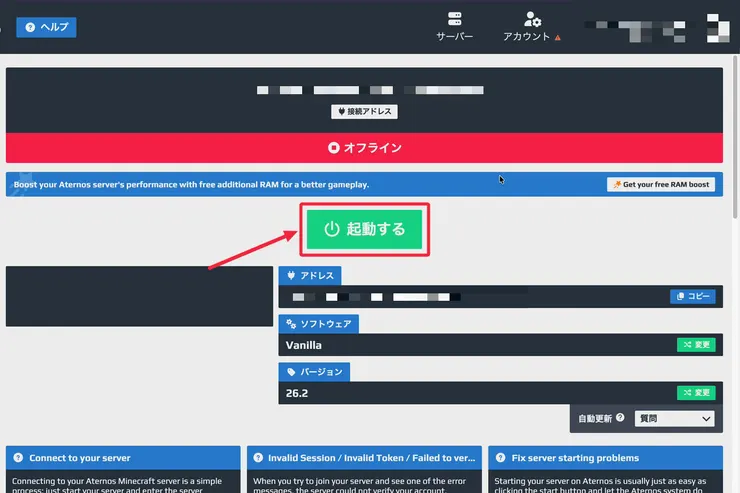Open Fix server starting problems article
Viewport: 740px width, 493px height.
[x=605, y=458]
